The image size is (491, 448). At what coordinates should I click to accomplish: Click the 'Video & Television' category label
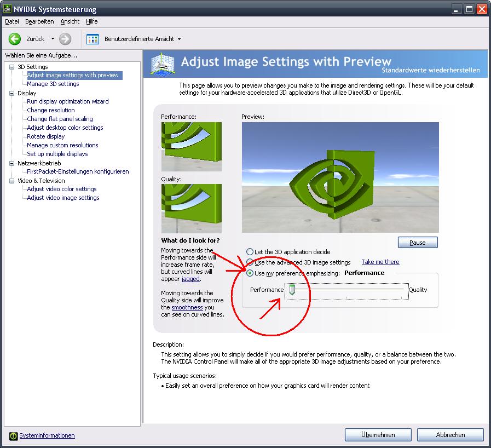tap(41, 181)
